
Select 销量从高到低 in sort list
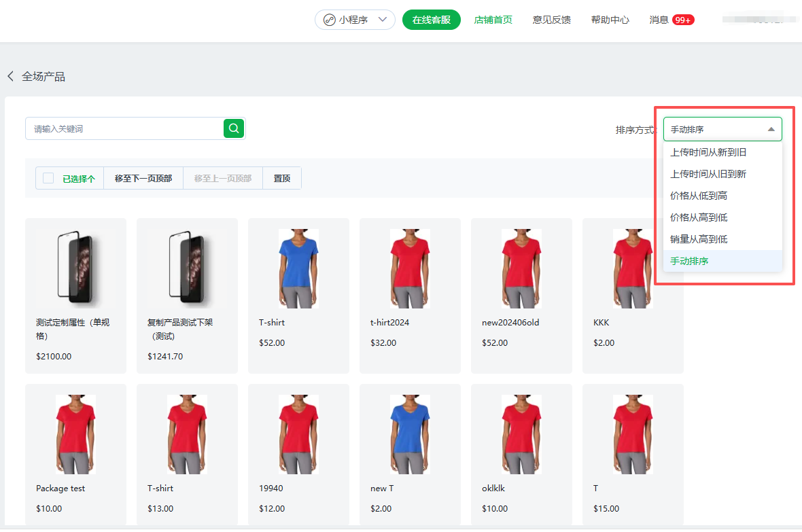[699, 239]
